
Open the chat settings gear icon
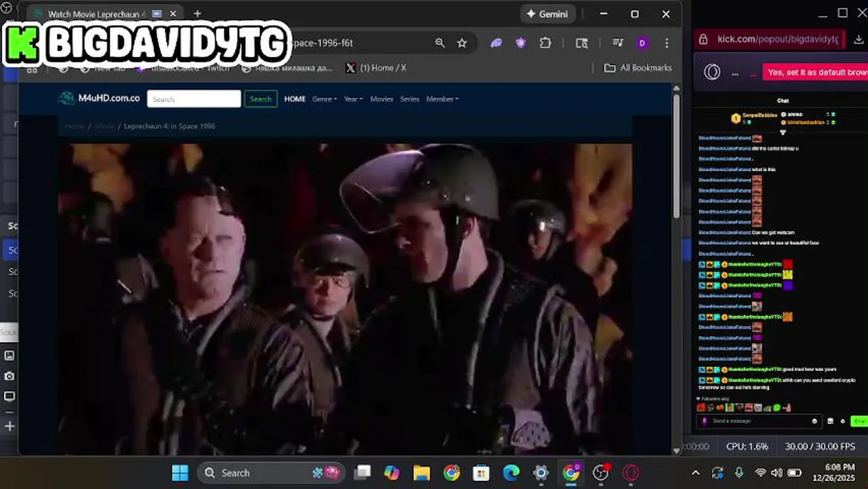[843, 421]
